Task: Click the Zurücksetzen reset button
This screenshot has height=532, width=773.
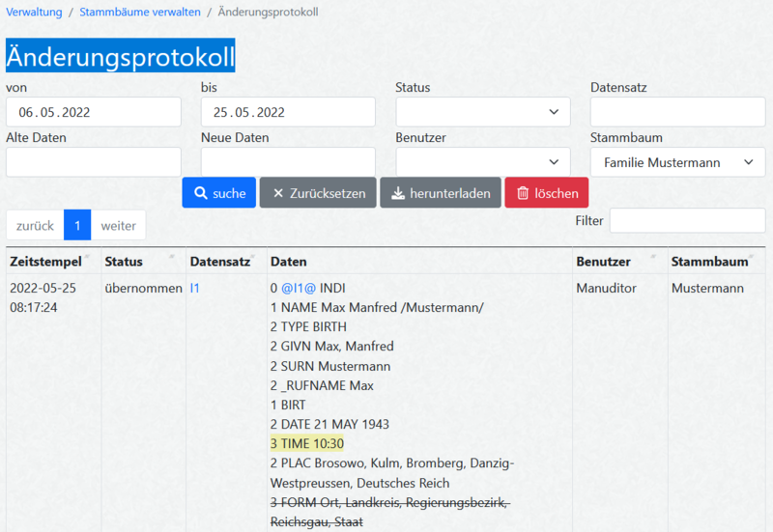Action: click(x=318, y=193)
